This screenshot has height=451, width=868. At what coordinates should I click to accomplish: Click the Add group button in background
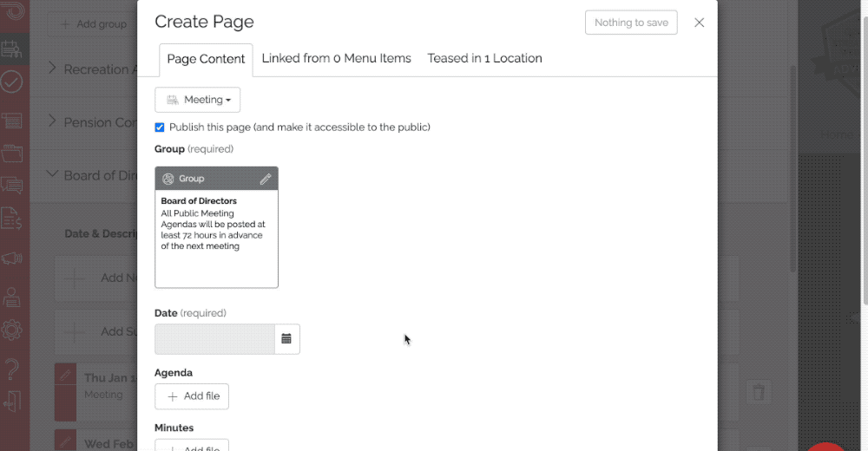point(93,24)
